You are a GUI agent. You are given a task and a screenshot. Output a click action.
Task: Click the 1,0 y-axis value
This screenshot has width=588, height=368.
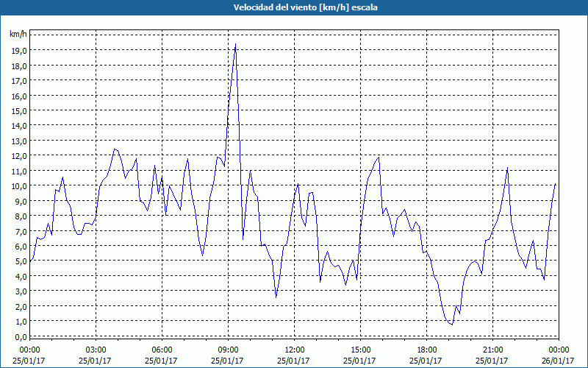[x=21, y=322]
